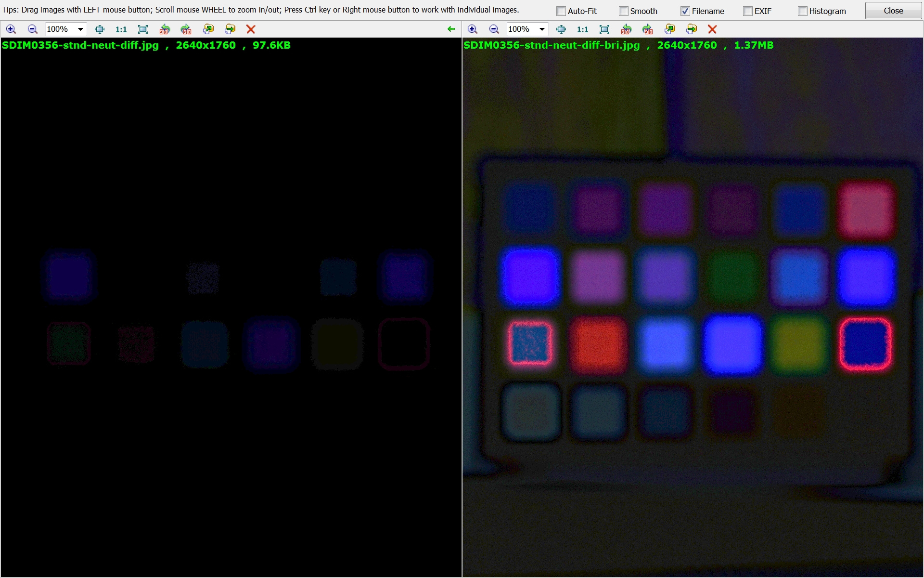Zoom in on the left image pane

click(x=11, y=29)
